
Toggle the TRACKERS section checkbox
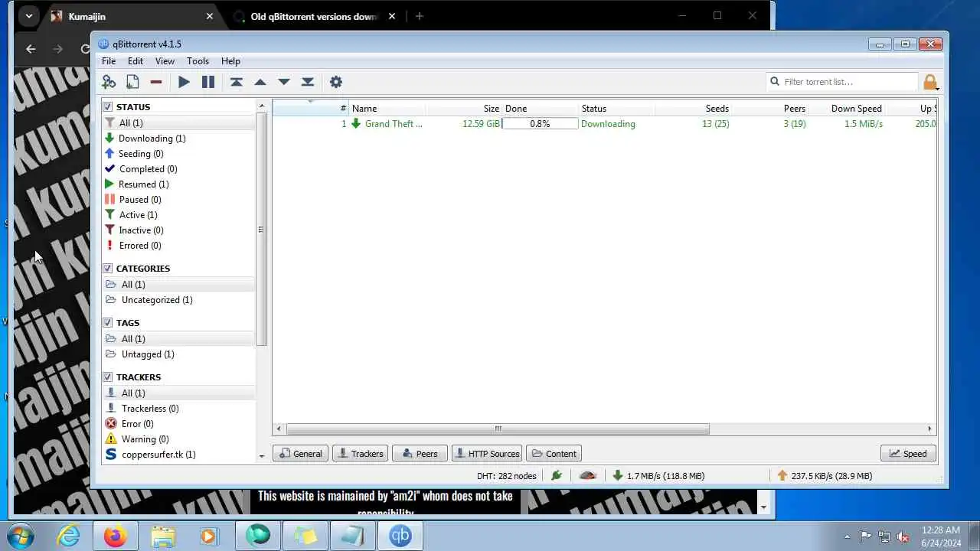point(108,377)
